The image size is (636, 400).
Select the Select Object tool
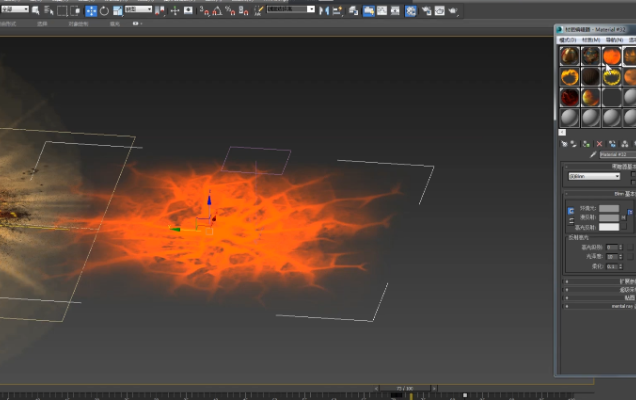[x=36, y=11]
